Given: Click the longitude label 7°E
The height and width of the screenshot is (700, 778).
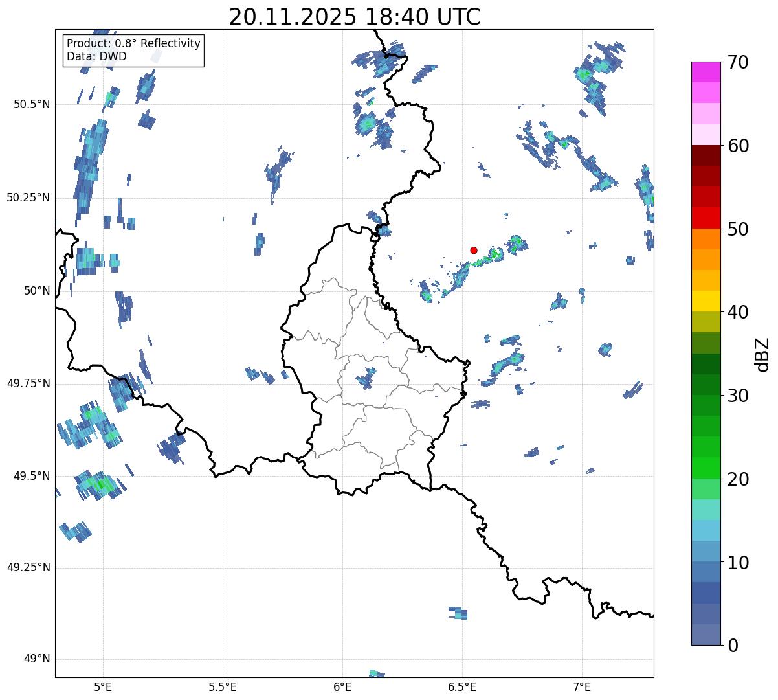Looking at the screenshot, I should [x=582, y=687].
